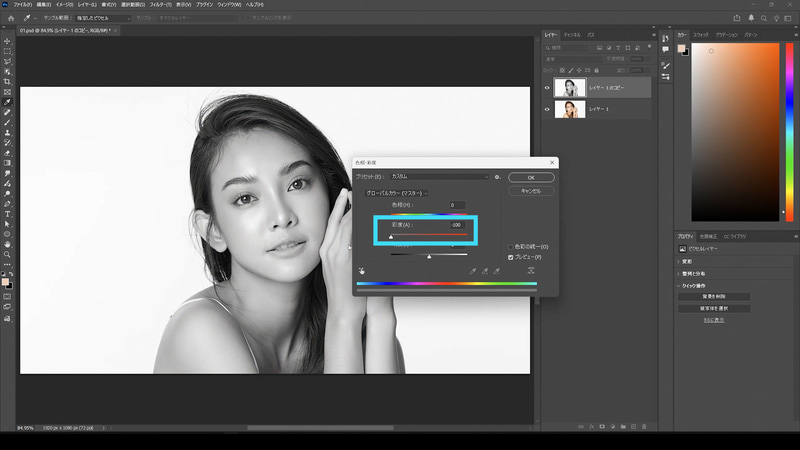Switch to the Swatches tab
This screenshot has height=450, width=800.
pos(701,35)
